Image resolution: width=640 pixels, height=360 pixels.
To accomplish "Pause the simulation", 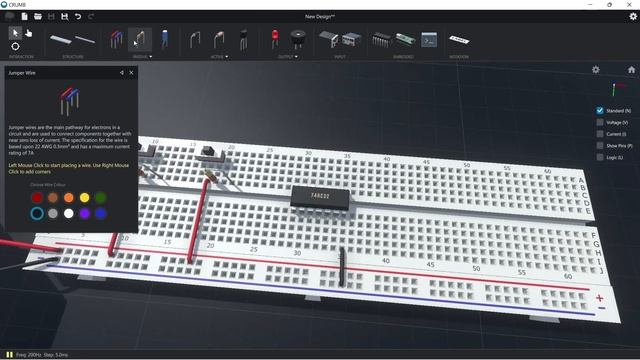I will [x=9, y=355].
